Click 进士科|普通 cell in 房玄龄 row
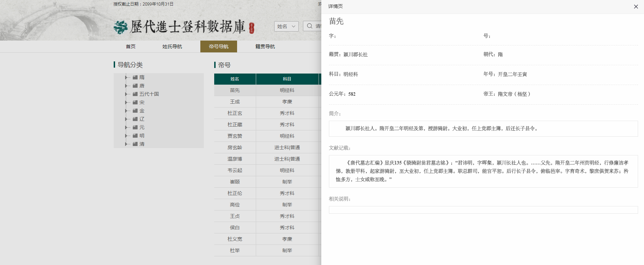 click(x=287, y=147)
